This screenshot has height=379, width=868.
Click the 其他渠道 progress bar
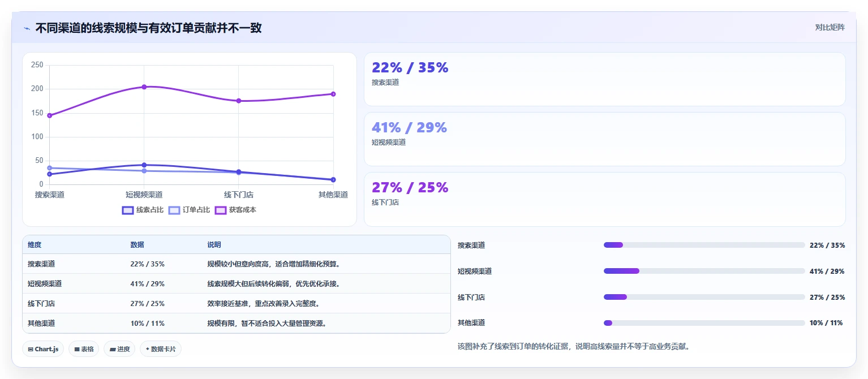coord(704,323)
